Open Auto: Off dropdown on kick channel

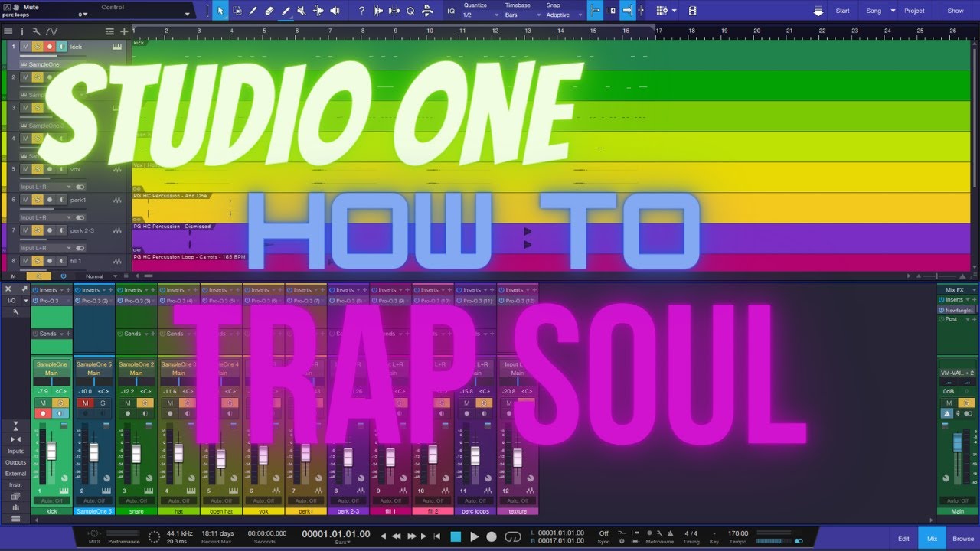click(51, 500)
